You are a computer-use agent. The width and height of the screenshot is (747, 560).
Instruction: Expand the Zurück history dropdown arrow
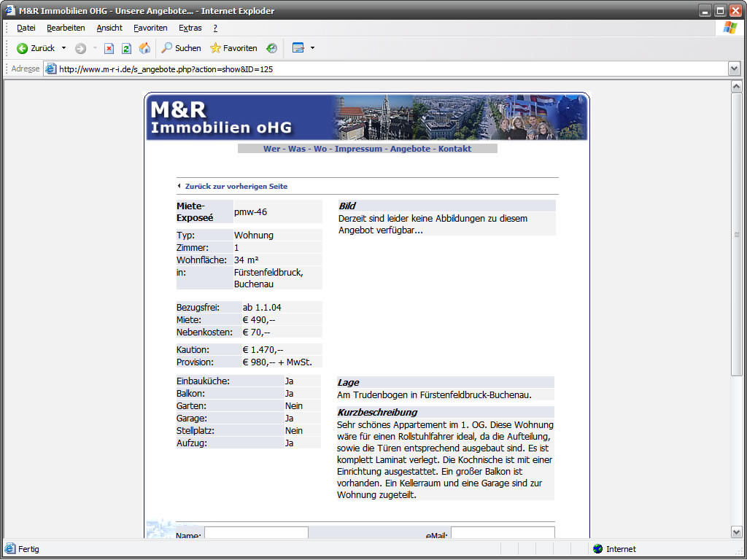[x=63, y=48]
